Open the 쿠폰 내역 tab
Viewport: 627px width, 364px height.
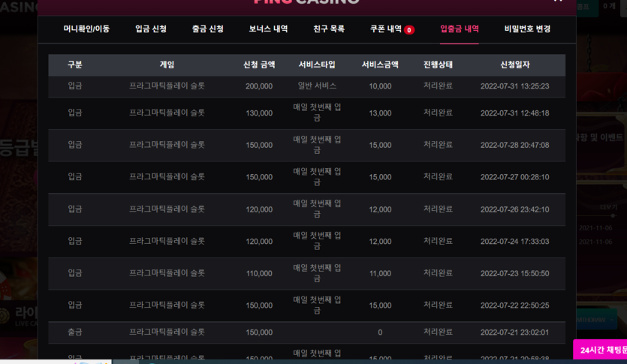[x=386, y=29]
